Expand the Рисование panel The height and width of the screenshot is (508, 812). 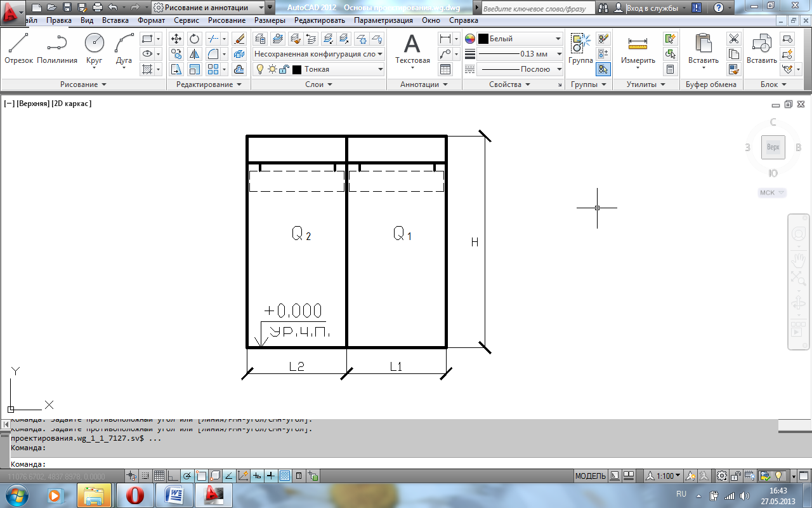click(84, 84)
